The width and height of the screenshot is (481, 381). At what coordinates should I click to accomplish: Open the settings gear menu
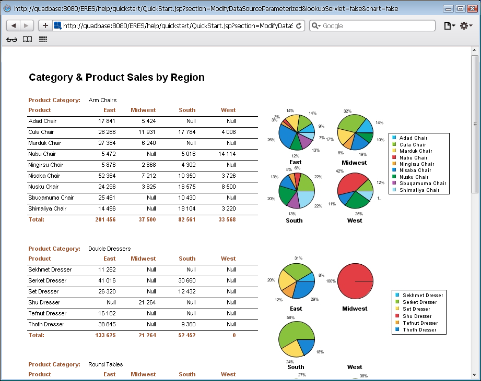point(466,26)
